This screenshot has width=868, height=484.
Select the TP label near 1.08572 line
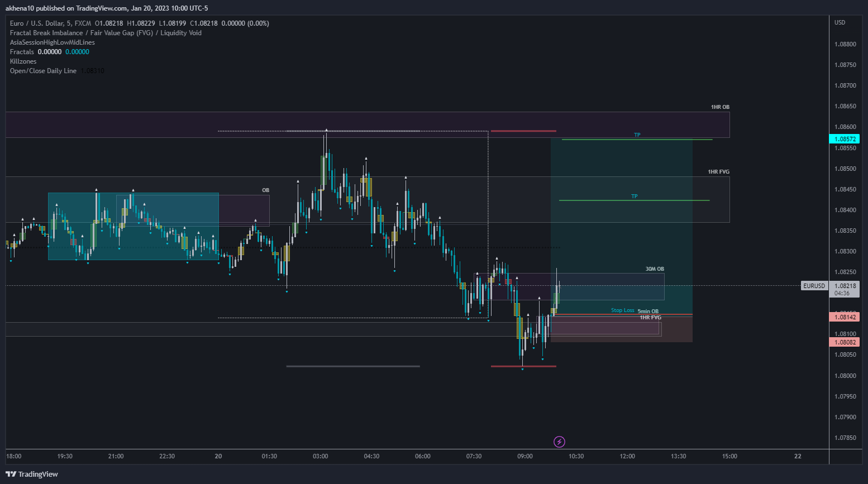(x=637, y=135)
